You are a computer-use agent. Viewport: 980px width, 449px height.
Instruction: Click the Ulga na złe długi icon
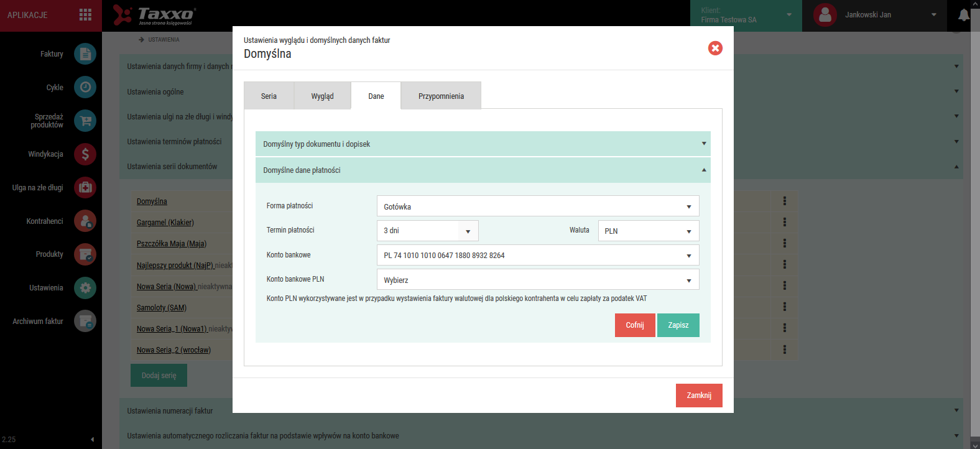[85, 187]
